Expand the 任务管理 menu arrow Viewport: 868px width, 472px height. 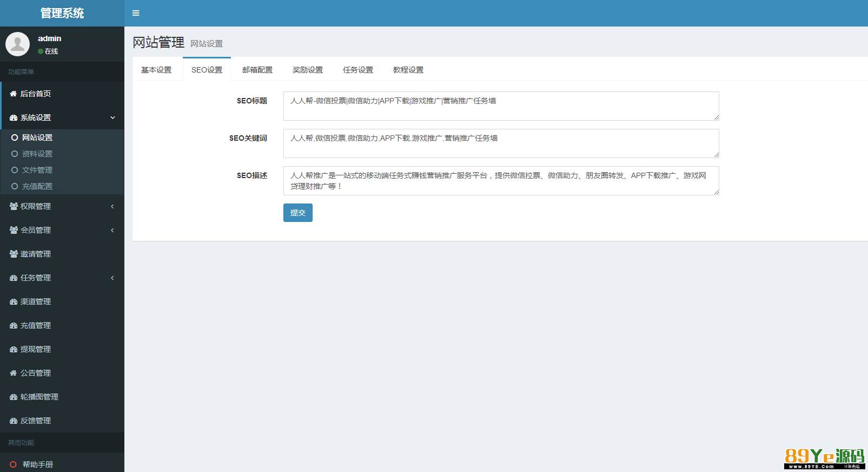pos(112,278)
